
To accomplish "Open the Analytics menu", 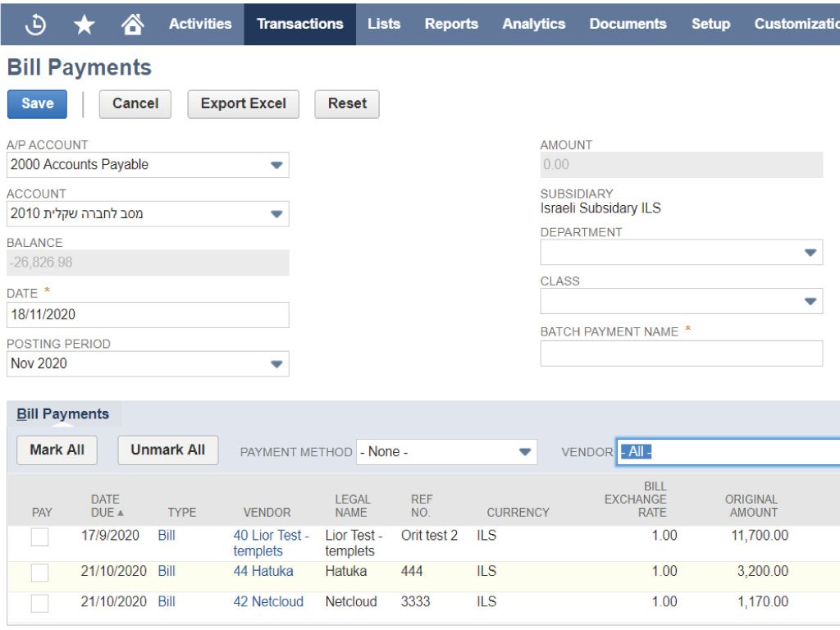I will tap(534, 24).
